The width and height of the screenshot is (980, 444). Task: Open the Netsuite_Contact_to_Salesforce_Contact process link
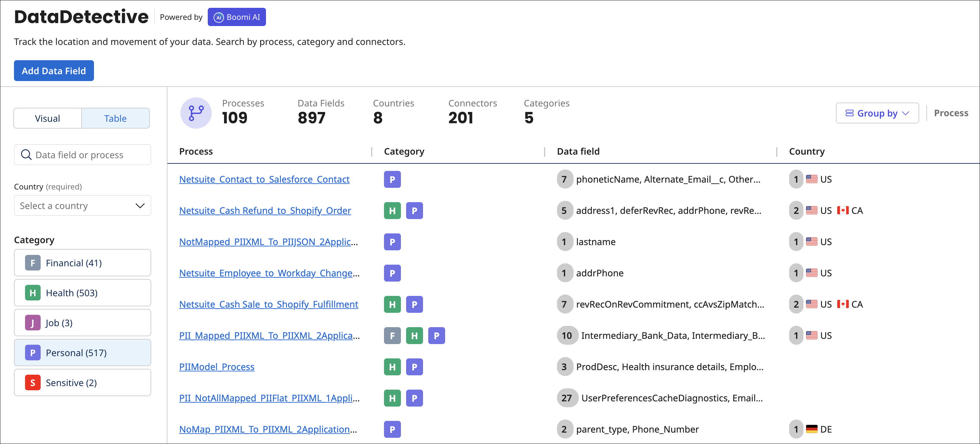(264, 179)
